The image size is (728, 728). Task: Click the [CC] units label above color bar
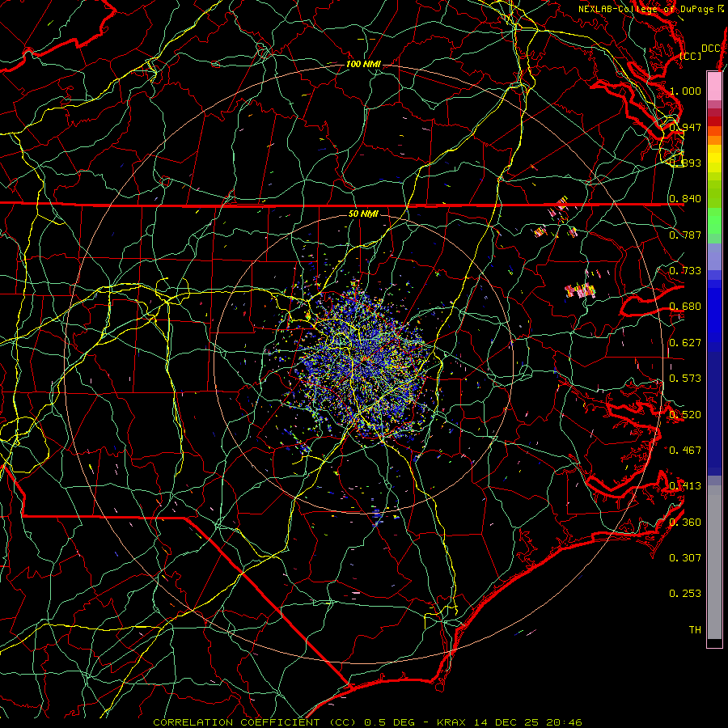click(691, 56)
